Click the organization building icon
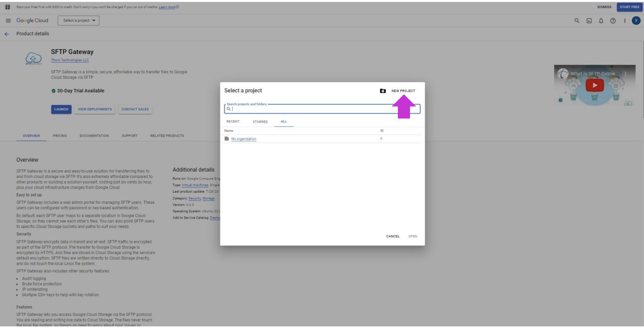This screenshot has height=329, width=644. click(227, 139)
